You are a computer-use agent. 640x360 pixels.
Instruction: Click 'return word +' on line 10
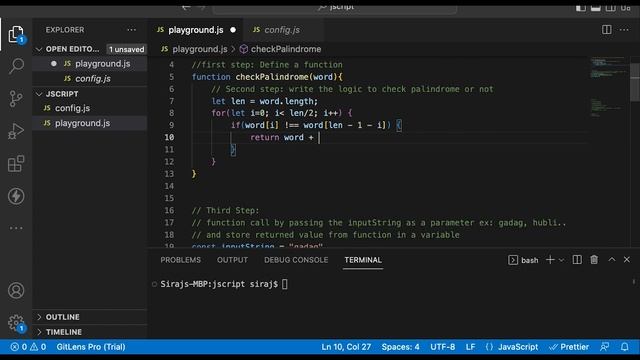coord(282,137)
